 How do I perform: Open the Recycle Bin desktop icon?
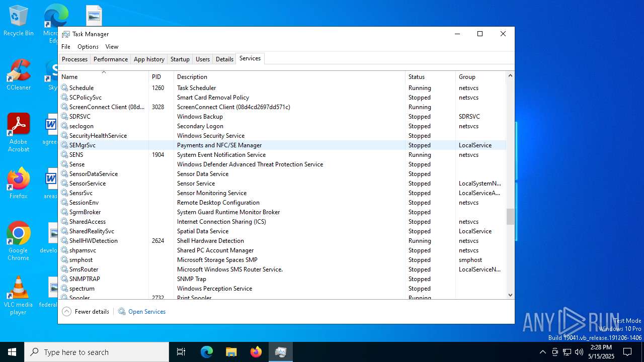pyautogui.click(x=19, y=21)
